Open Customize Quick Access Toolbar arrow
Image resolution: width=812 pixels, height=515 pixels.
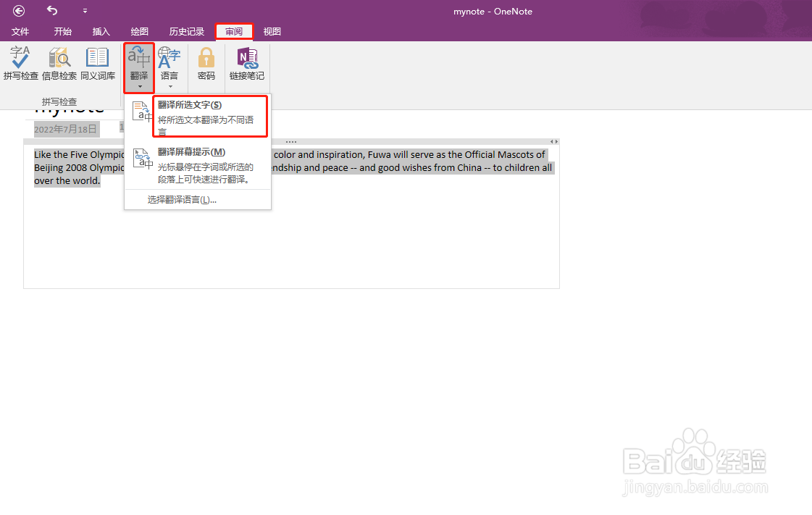85,11
